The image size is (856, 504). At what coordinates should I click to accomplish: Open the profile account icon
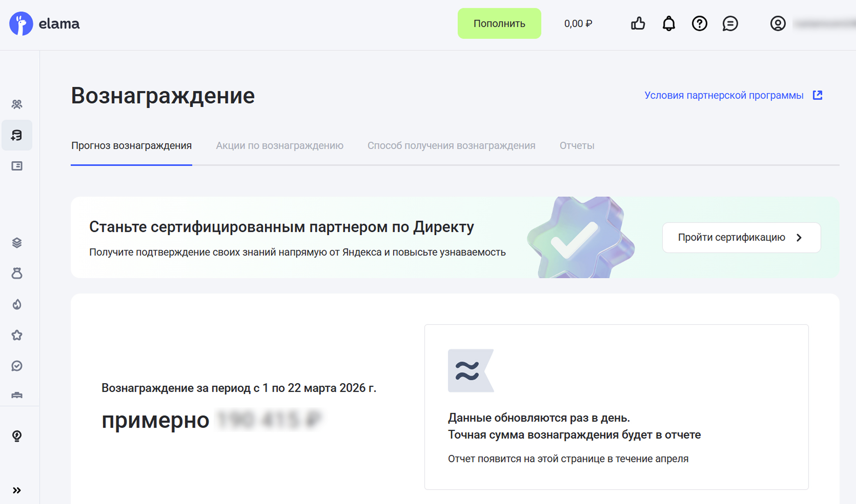(x=778, y=23)
